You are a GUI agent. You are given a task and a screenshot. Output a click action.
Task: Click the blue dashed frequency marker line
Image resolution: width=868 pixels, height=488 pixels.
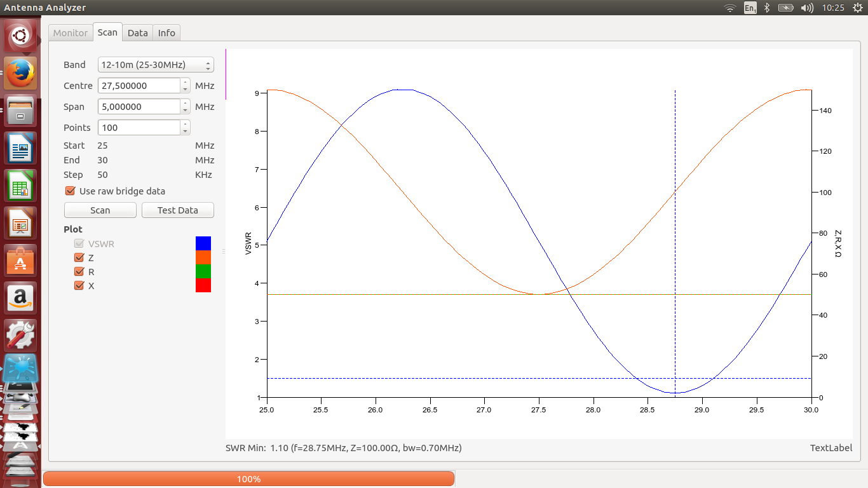point(675,243)
